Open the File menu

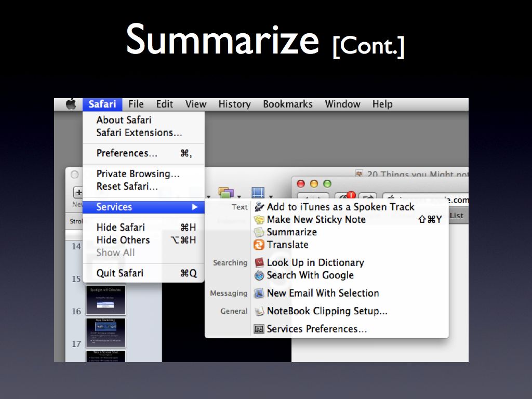pyautogui.click(x=136, y=104)
